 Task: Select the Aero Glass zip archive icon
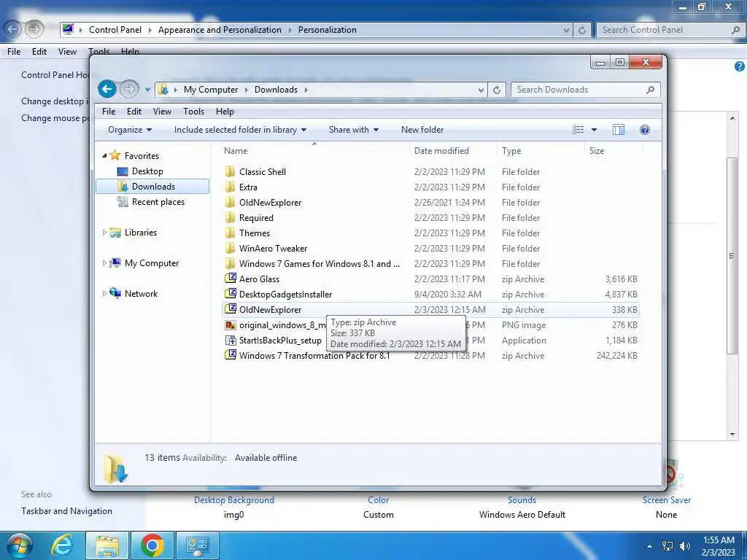tap(230, 279)
